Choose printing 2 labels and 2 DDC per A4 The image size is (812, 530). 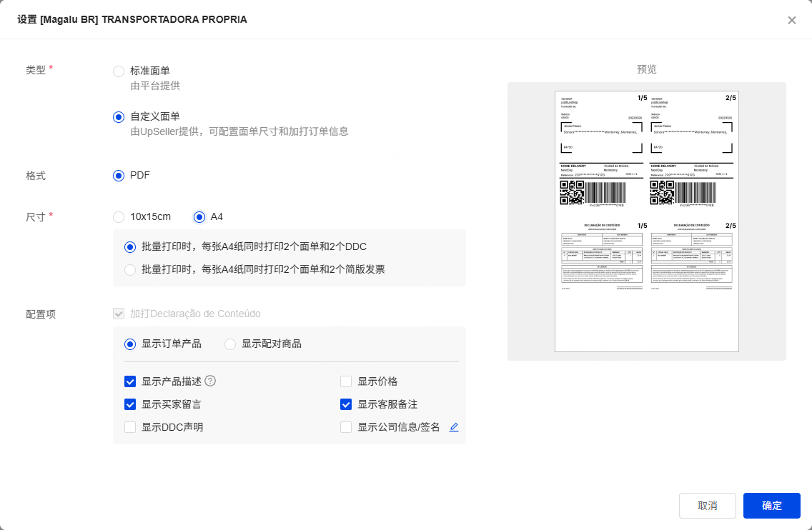130,247
